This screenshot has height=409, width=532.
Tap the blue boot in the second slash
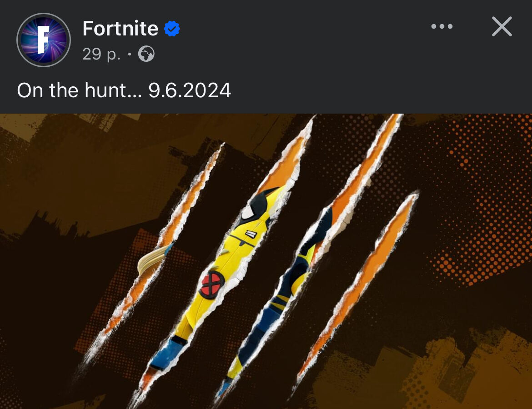pos(167,354)
